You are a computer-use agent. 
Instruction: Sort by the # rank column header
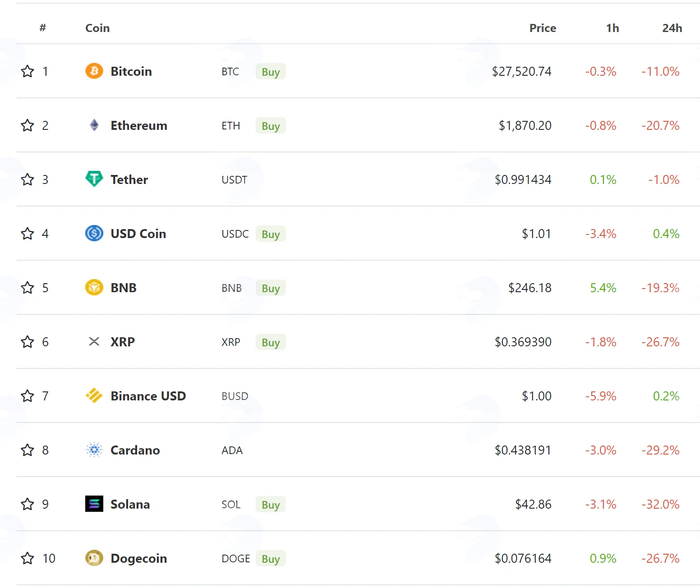[43, 28]
